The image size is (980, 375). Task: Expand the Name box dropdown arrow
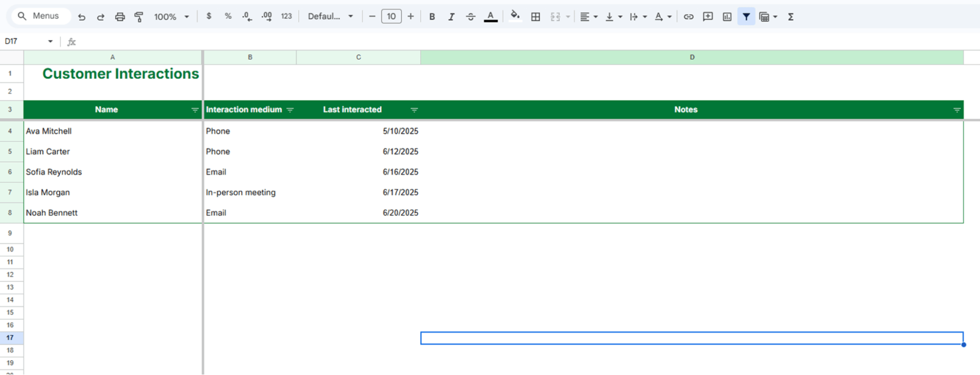point(50,41)
